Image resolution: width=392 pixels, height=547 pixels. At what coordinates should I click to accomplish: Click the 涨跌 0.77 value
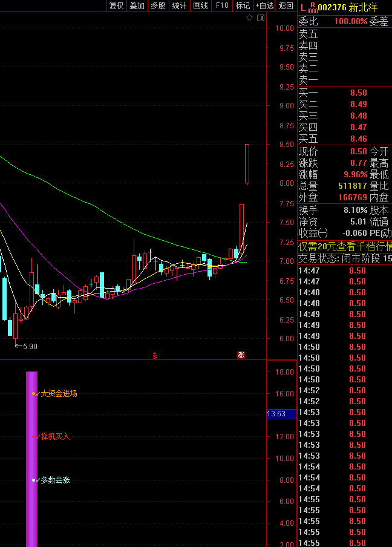click(x=359, y=163)
